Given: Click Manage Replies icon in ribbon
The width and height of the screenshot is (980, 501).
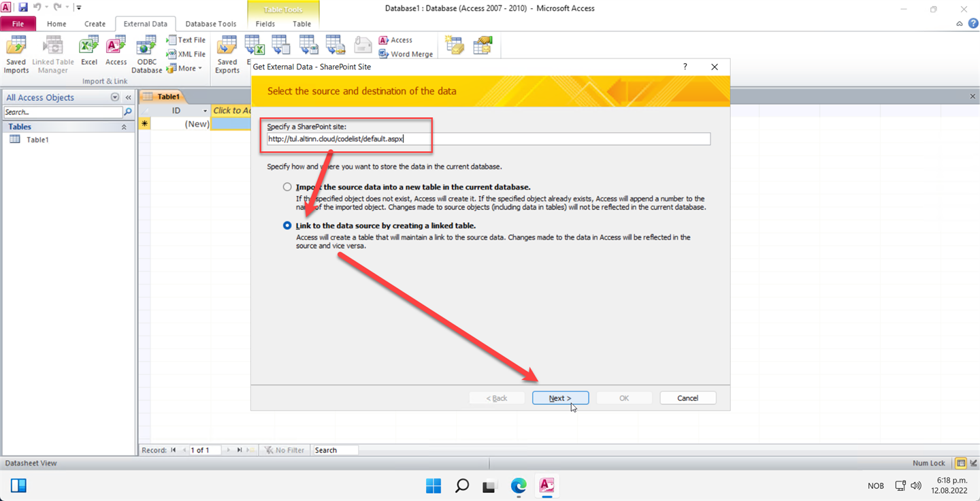Looking at the screenshot, I should click(x=483, y=46).
